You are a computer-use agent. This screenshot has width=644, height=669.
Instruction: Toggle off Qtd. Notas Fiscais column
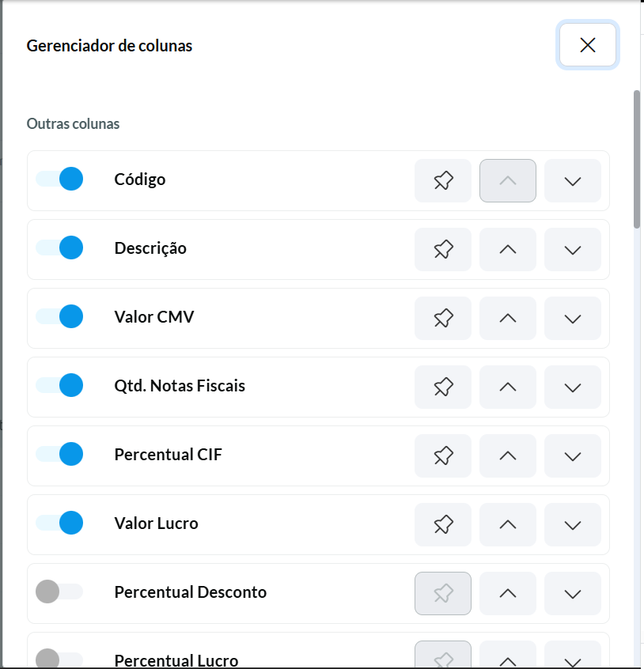click(59, 385)
